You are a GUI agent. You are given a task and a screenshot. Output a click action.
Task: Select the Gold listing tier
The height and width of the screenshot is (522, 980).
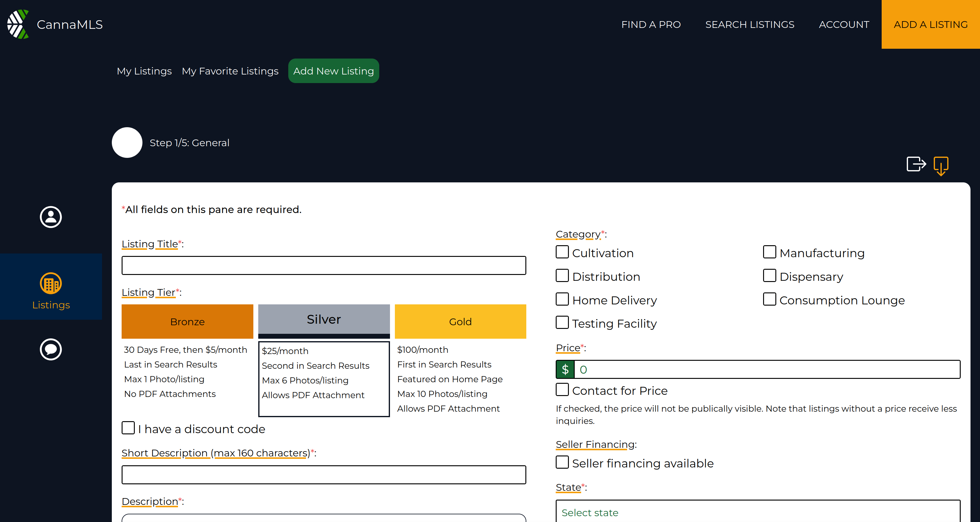pyautogui.click(x=461, y=320)
